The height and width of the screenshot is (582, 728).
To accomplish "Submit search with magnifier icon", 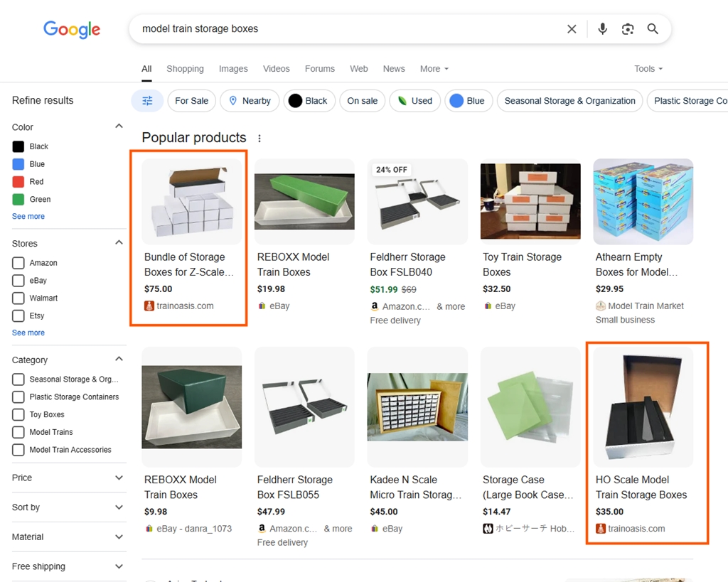I will coord(653,28).
